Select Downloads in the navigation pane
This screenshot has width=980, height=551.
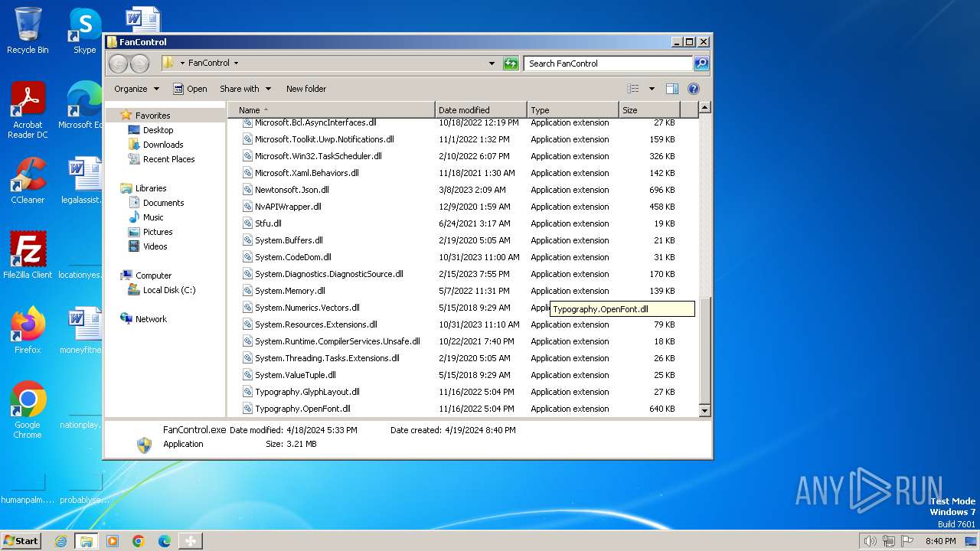(x=163, y=145)
